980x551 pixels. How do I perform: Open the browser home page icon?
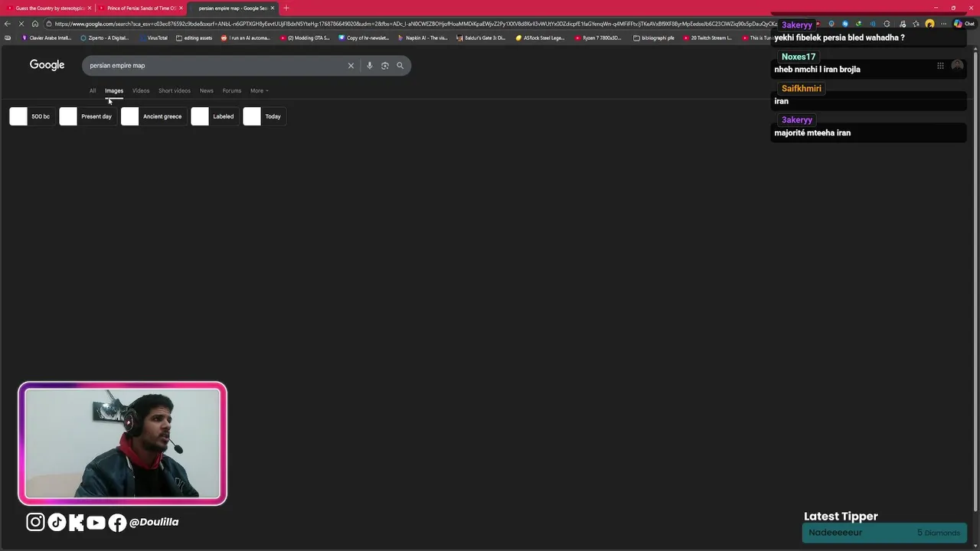point(35,24)
